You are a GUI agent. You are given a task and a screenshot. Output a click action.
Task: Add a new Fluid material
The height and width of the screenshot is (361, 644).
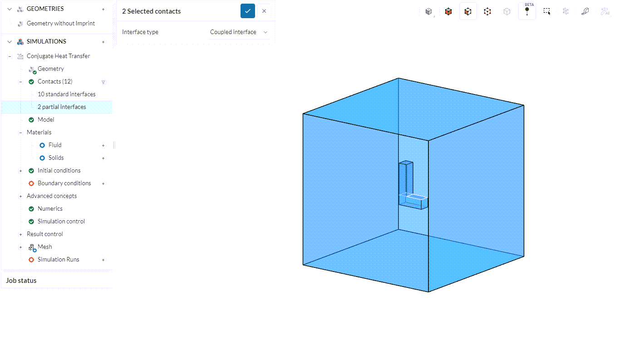pyautogui.click(x=103, y=145)
